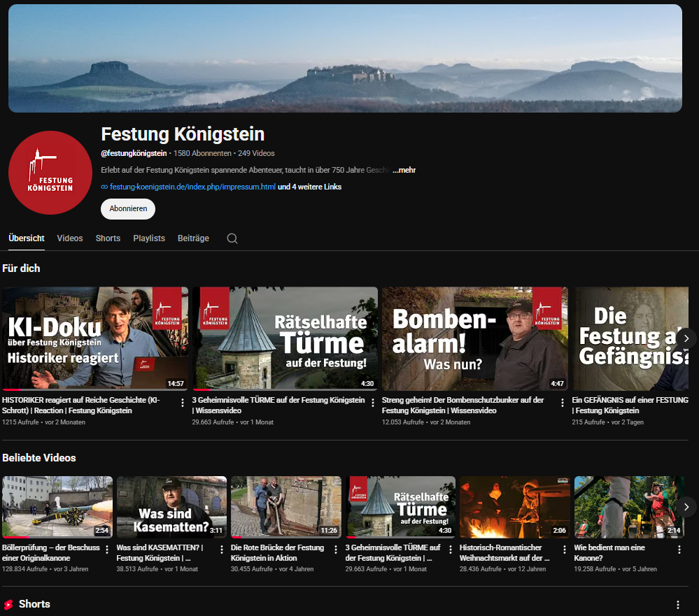Open Böllerprüfung – der Beschuss video title
The image size is (699, 616).
click(51, 553)
